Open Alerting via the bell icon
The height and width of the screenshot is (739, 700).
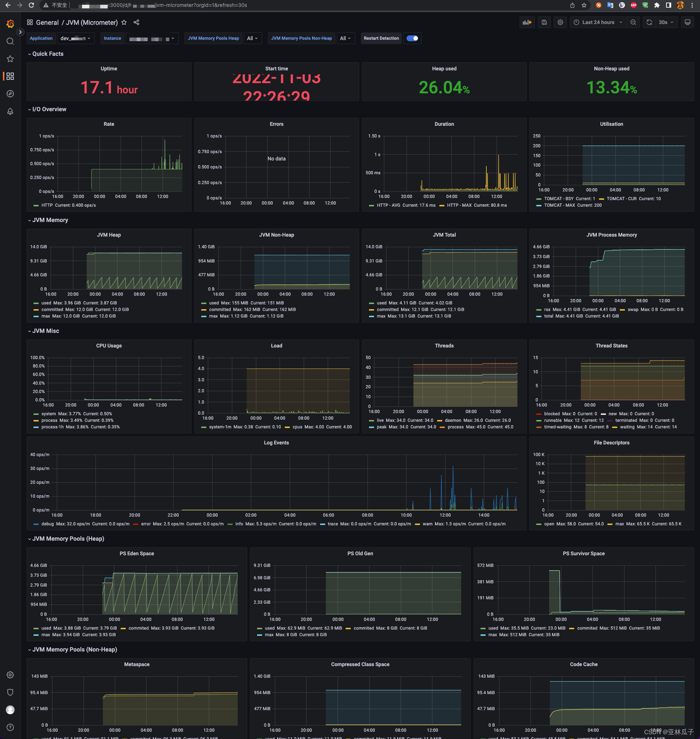(x=10, y=111)
